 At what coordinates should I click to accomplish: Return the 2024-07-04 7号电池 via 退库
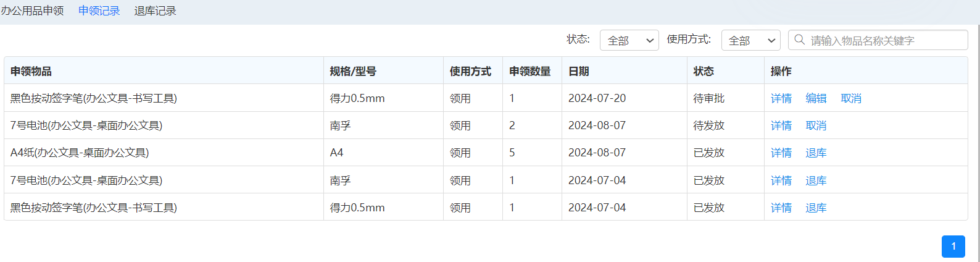click(816, 180)
